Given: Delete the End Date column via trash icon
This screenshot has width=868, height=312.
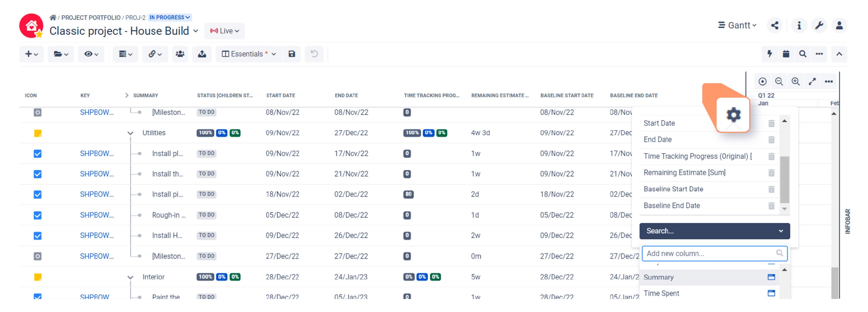Looking at the screenshot, I should (x=771, y=140).
